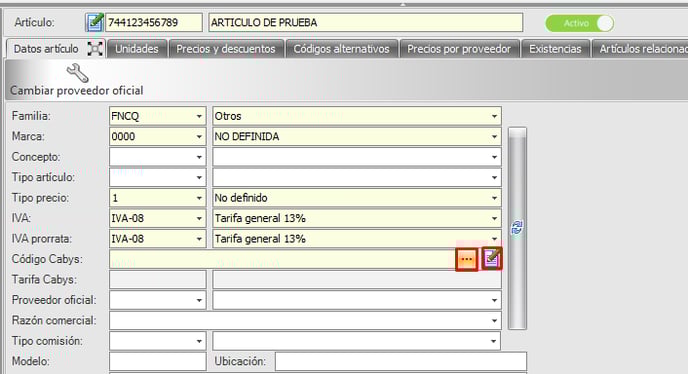Image resolution: width=688 pixels, height=374 pixels.
Task: Open Cabys code search with ellipsis button
Action: point(466,259)
